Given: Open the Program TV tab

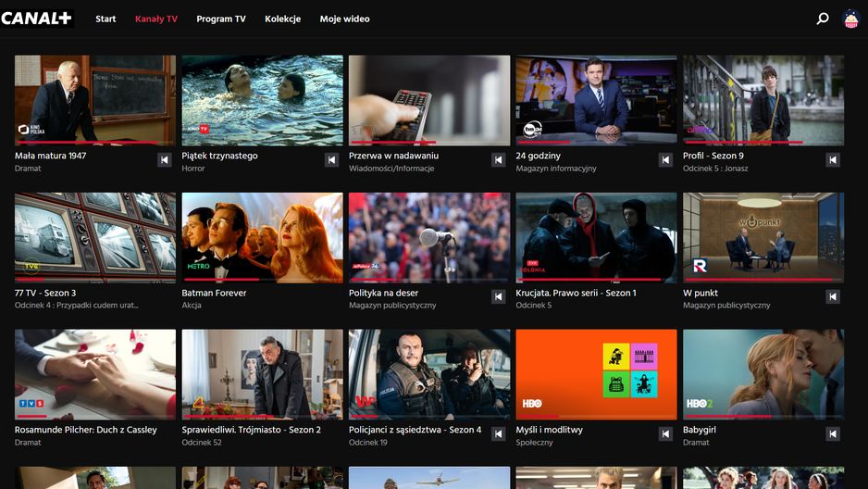Looking at the screenshot, I should pyautogui.click(x=221, y=19).
